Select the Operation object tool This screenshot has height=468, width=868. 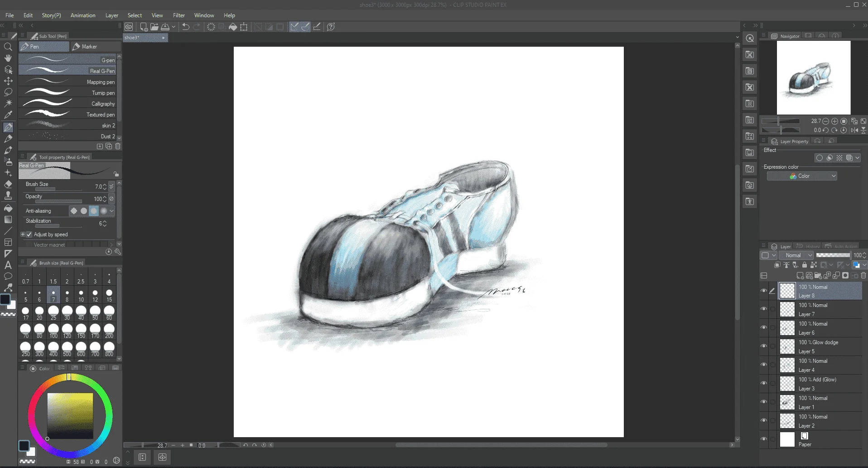click(8, 69)
